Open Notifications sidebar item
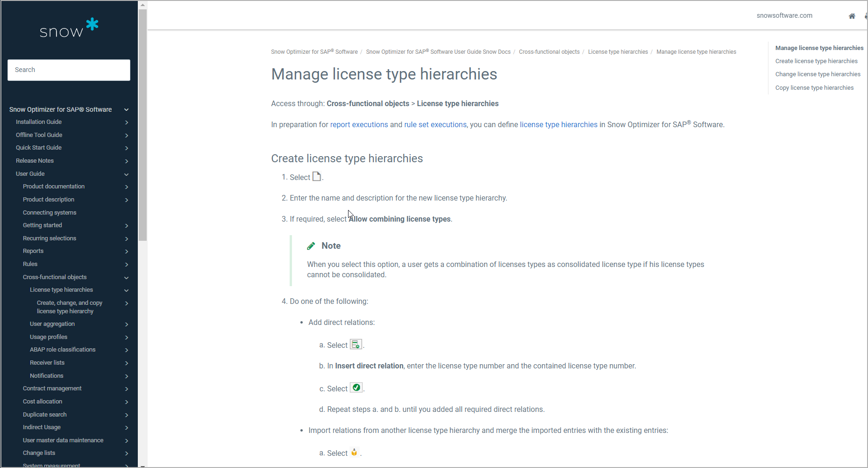 pos(47,376)
